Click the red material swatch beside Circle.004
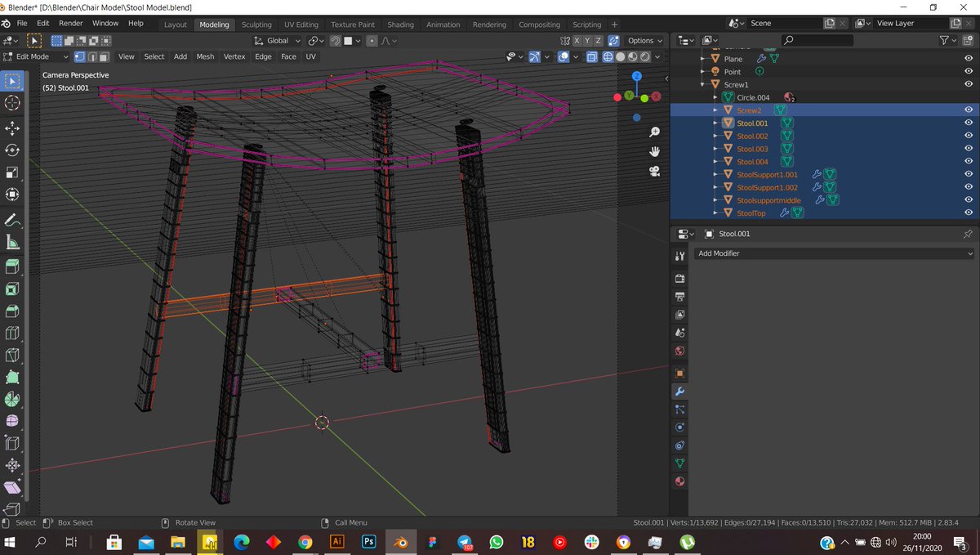The height and width of the screenshot is (555, 980). 788,96
